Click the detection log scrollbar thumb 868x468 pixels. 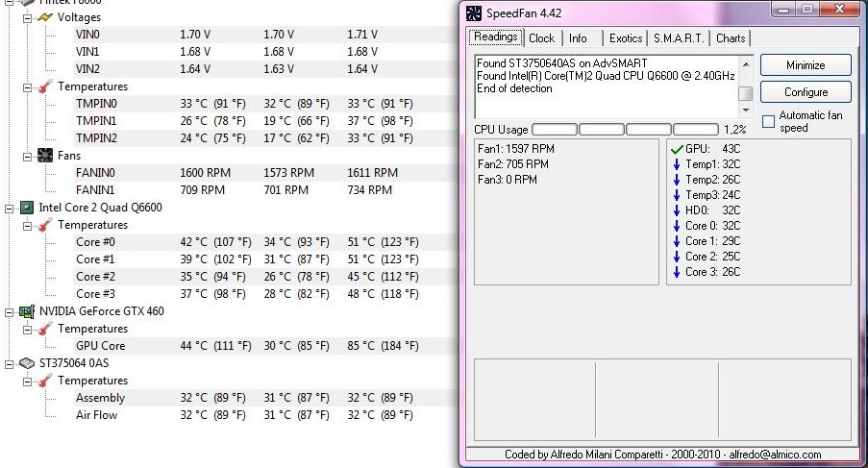(746, 93)
